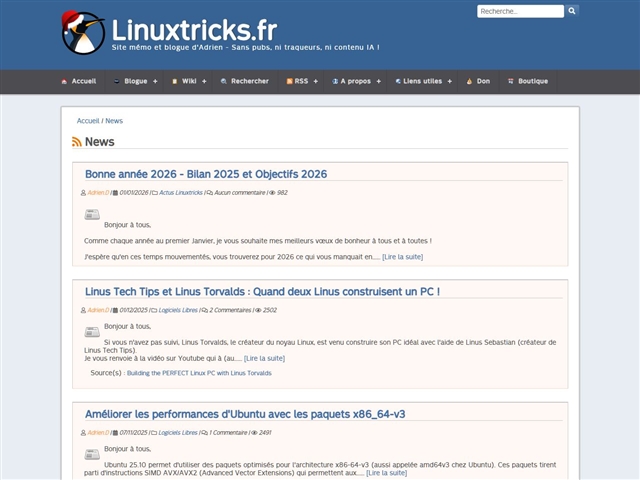The height and width of the screenshot is (480, 640).
Task: Click 2 Commentaires on Linus post
Action: [x=230, y=310]
